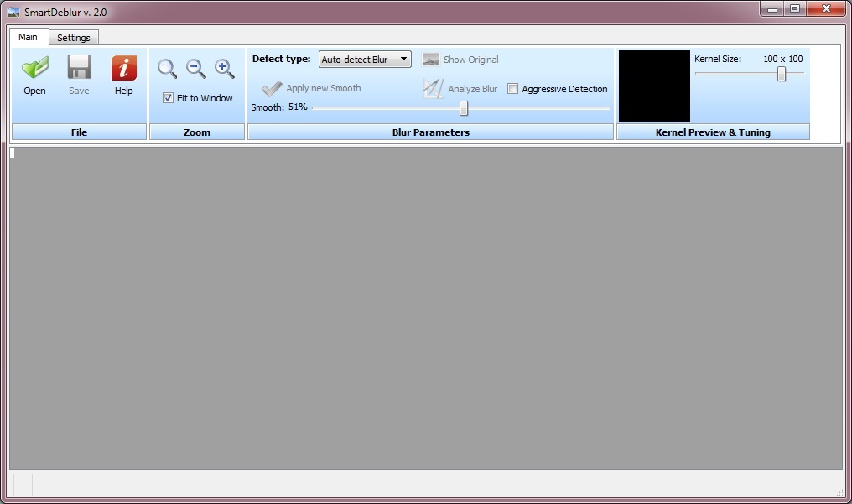Open the Defect type dropdown

[x=365, y=60]
